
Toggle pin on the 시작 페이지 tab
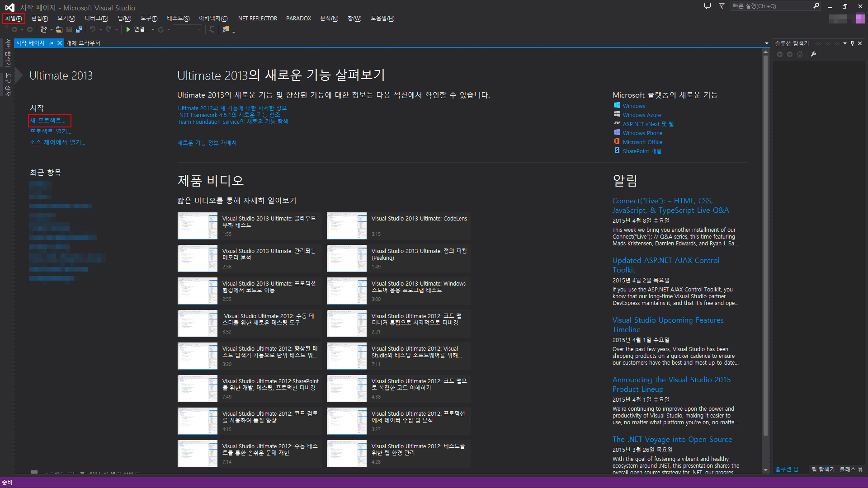pyautogui.click(x=52, y=43)
